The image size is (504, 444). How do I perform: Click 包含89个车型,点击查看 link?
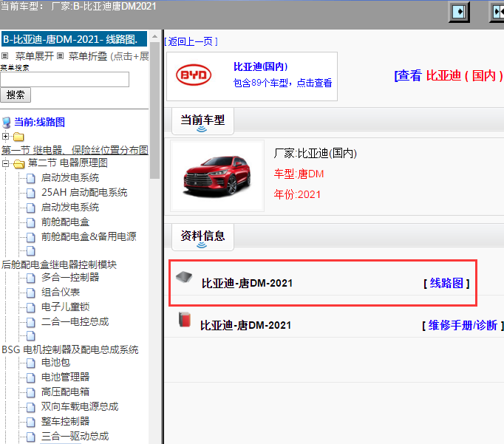tap(282, 83)
